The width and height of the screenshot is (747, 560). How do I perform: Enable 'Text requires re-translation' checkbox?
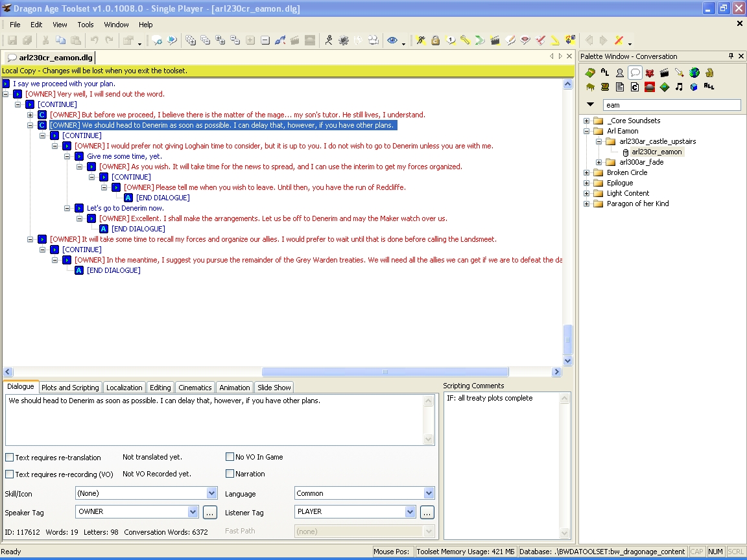pos(9,457)
